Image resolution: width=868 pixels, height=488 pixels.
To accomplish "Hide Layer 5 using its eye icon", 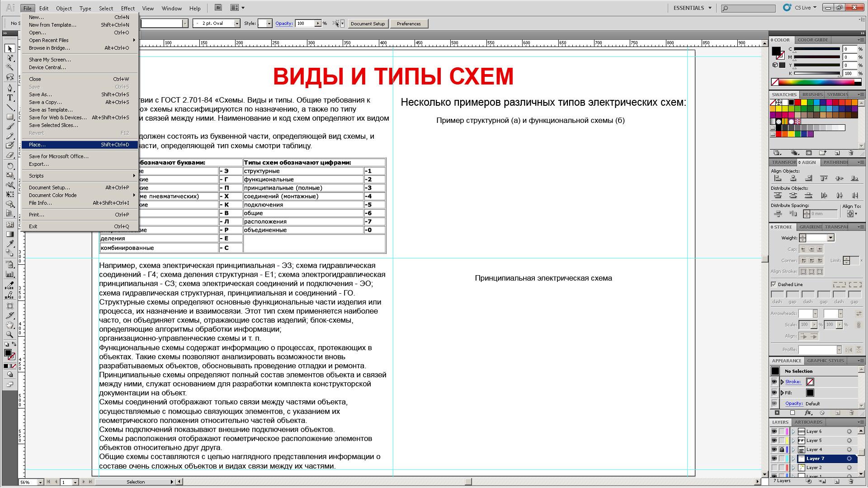I will (x=774, y=441).
